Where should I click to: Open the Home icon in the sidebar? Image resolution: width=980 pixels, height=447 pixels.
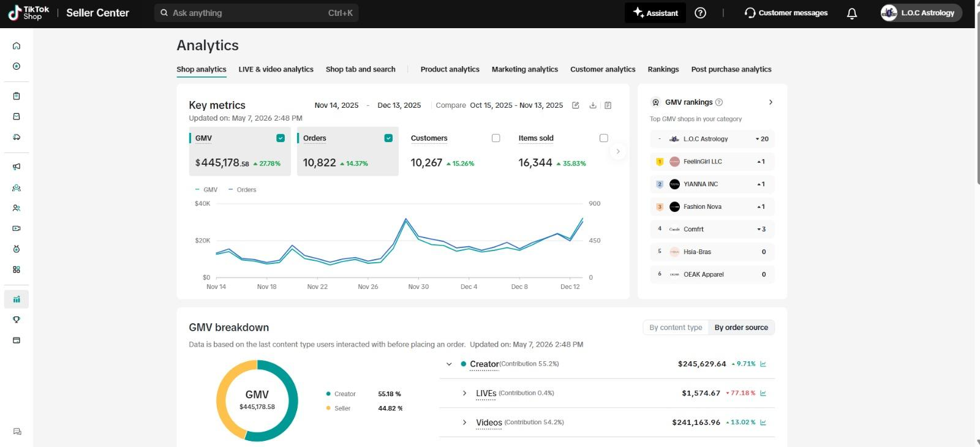(17, 46)
